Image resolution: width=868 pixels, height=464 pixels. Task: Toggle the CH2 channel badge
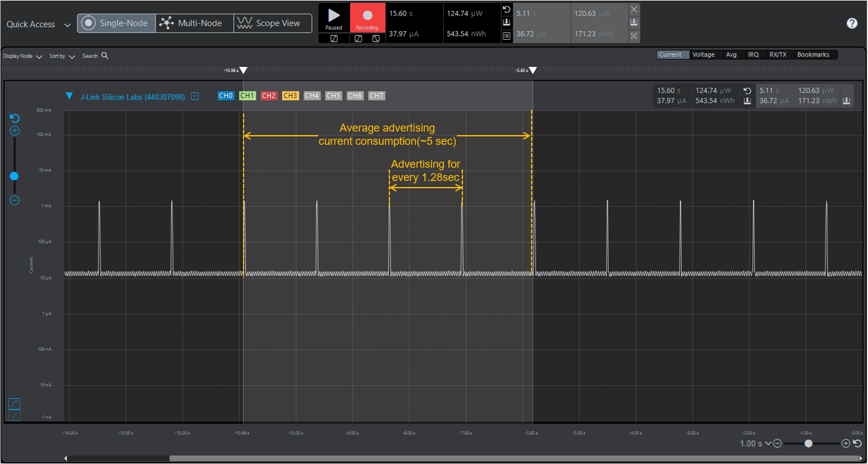(269, 96)
